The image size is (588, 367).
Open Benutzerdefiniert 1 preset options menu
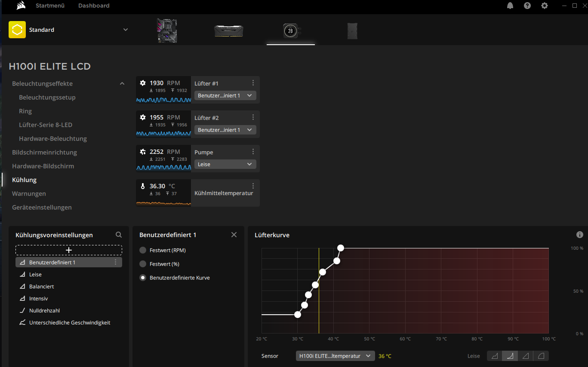point(115,262)
